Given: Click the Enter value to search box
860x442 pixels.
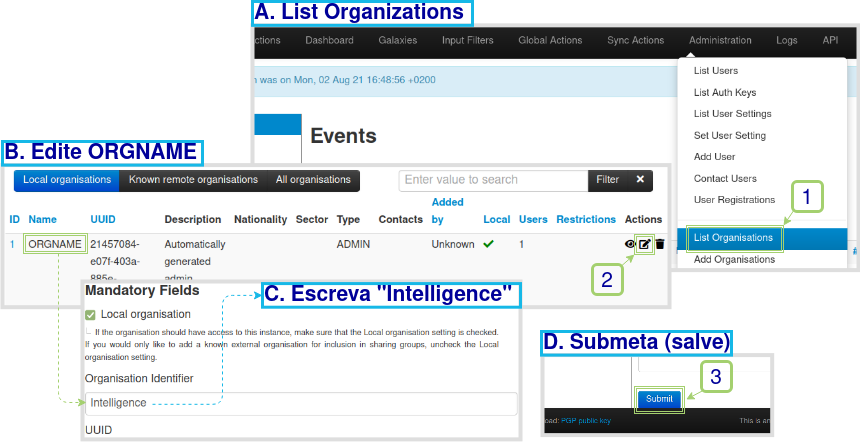Looking at the screenshot, I should 493,180.
